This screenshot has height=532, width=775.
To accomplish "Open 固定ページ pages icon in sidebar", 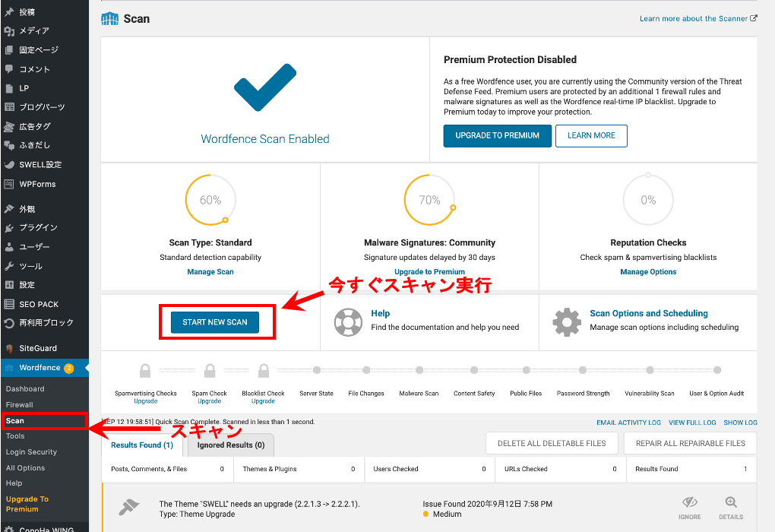I will pyautogui.click(x=9, y=50).
